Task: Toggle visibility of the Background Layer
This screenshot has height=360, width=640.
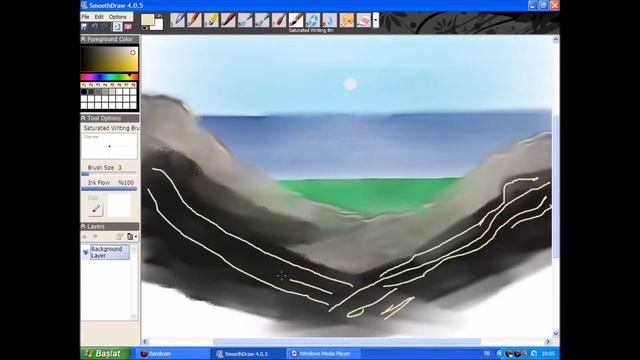Action: 85,252
